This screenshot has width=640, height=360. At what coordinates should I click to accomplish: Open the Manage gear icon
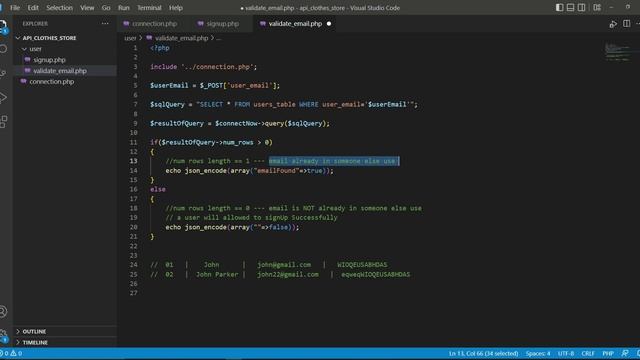pos(3,335)
